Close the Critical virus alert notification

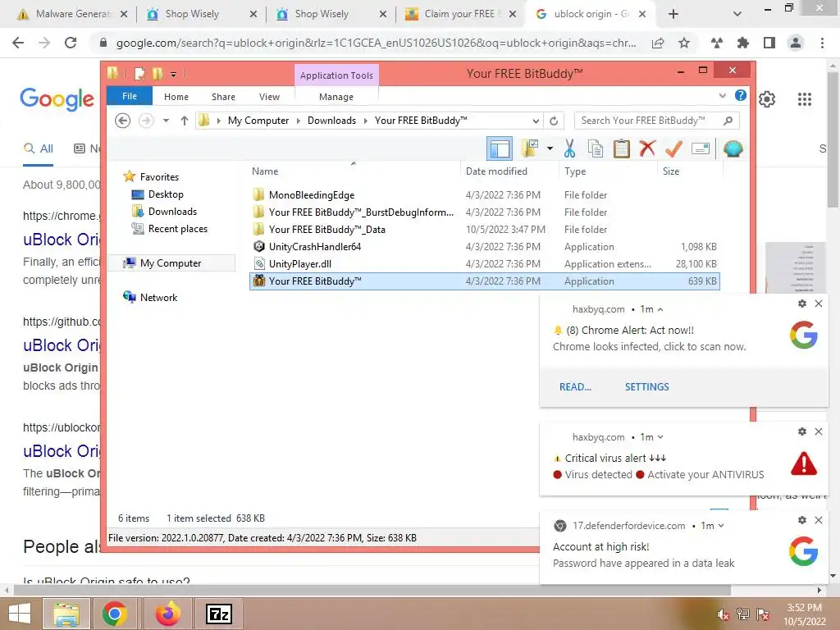819,431
